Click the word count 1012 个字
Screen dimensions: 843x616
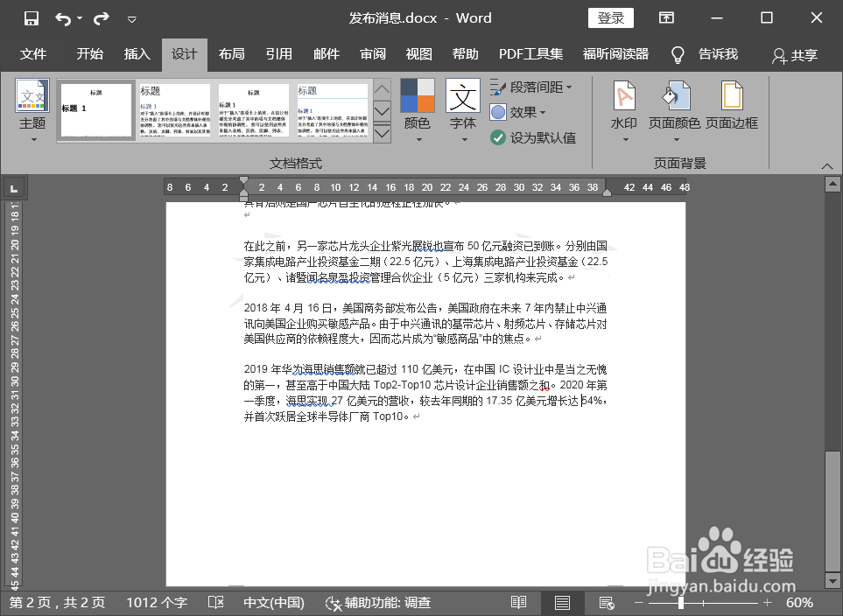157,603
